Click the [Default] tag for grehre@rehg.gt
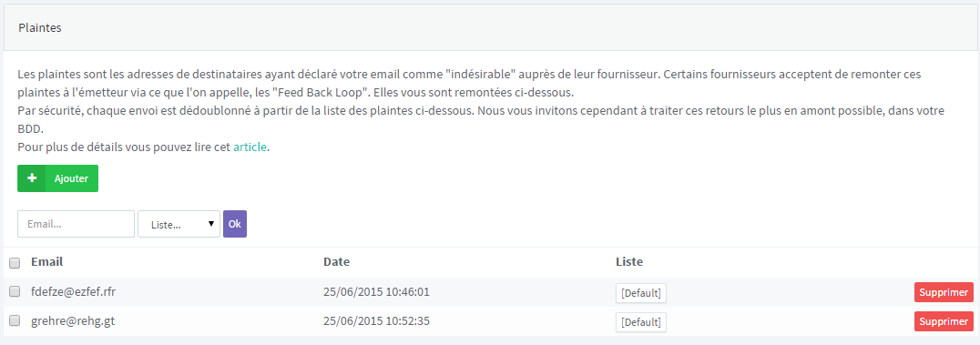980x345 pixels. pos(641,322)
